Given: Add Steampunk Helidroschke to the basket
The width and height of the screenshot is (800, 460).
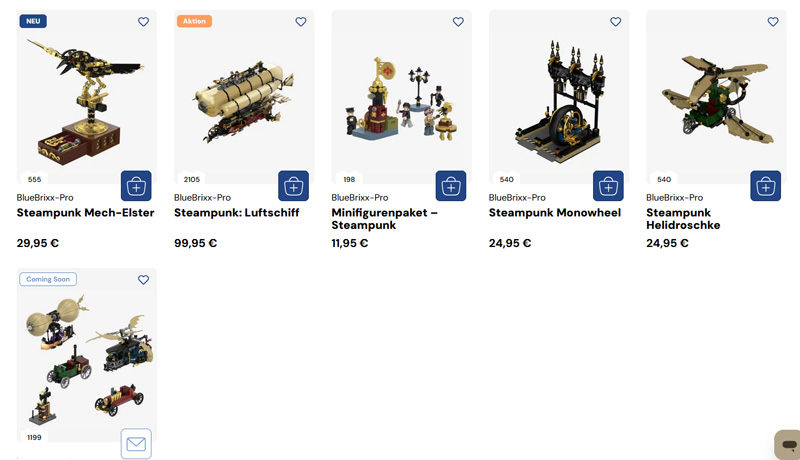Looking at the screenshot, I should click(766, 186).
